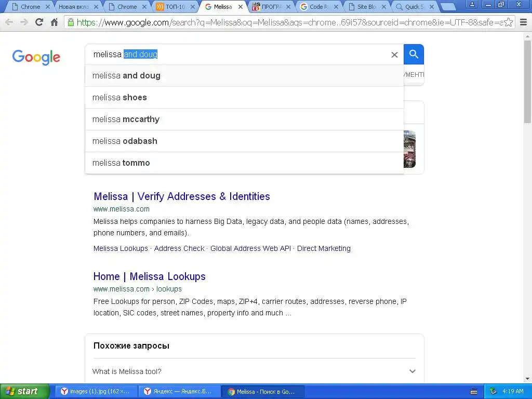Expand What is Melissa tool? question
Screen dimensions: 532x399
pos(254,371)
